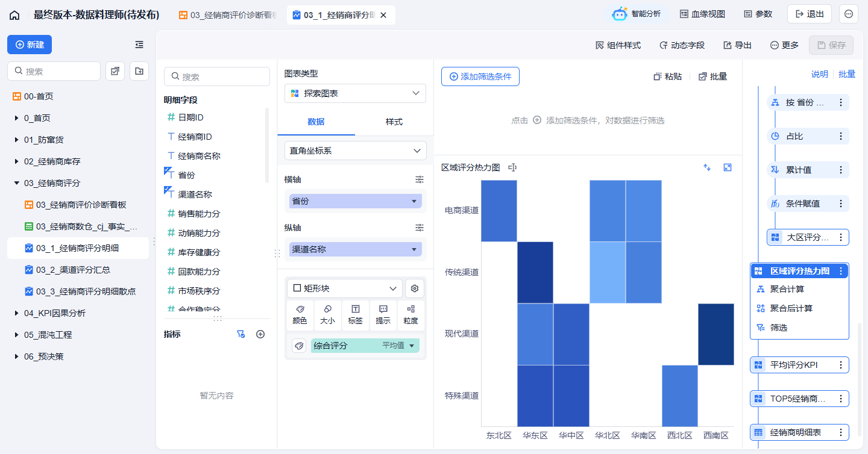Open the gear settings beside 矩形块

[415, 288]
